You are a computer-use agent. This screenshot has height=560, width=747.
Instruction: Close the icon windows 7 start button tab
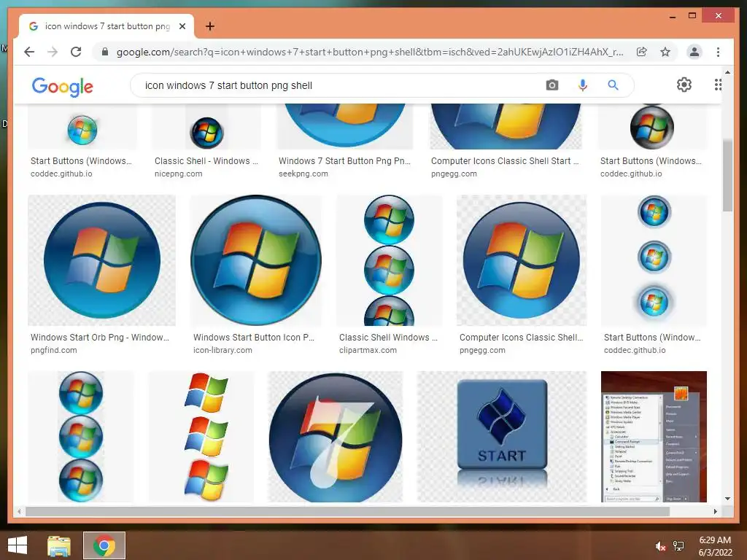point(182,26)
